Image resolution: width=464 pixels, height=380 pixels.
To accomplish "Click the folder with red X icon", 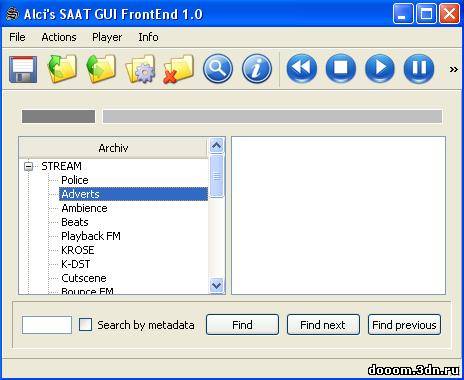I will tap(179, 69).
